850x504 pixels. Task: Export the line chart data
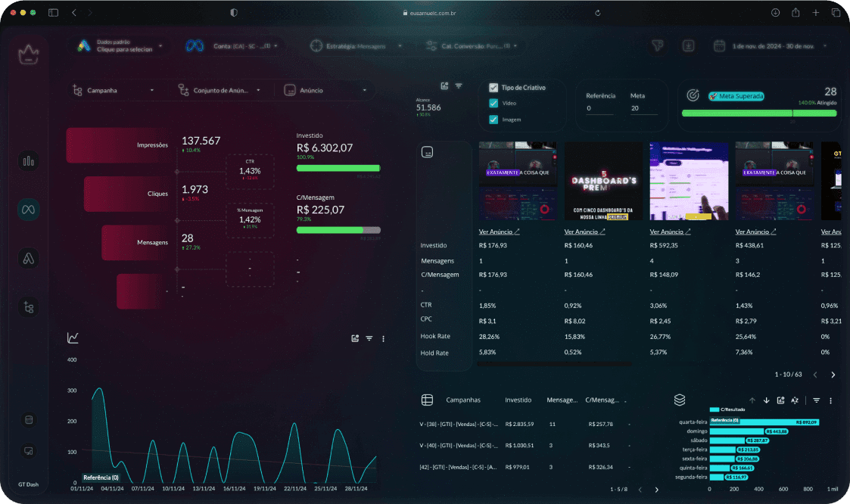point(355,339)
